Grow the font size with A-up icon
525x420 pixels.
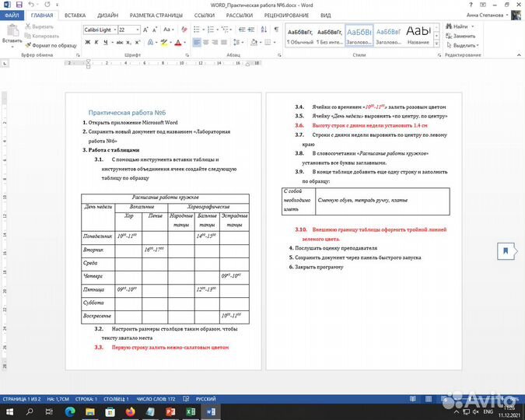click(145, 30)
